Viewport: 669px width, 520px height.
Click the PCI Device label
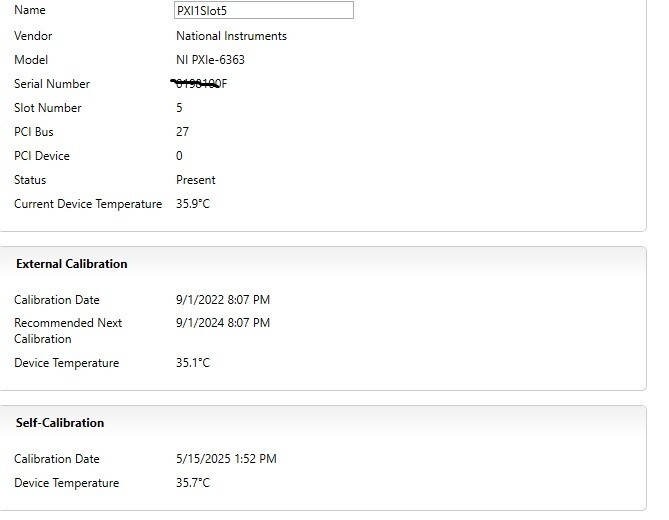pyautogui.click(x=42, y=156)
